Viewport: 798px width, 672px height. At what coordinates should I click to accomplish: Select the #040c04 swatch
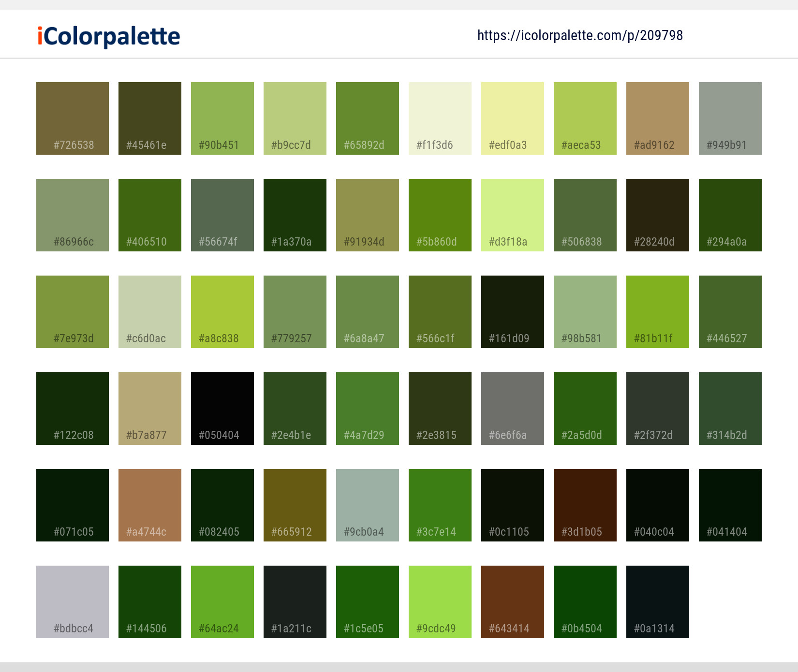pyautogui.click(x=658, y=505)
